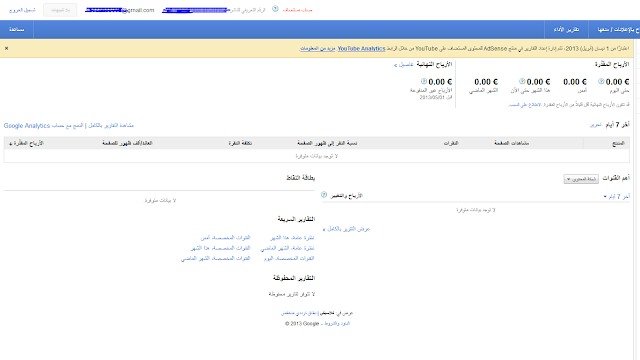640x360 pixels.
Task: Open details link beside finalized earnings
Action: click(x=404, y=64)
